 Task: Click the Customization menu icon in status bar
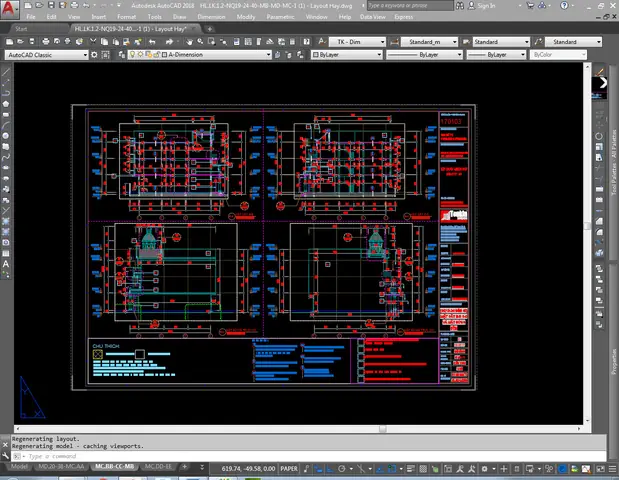(x=612, y=469)
